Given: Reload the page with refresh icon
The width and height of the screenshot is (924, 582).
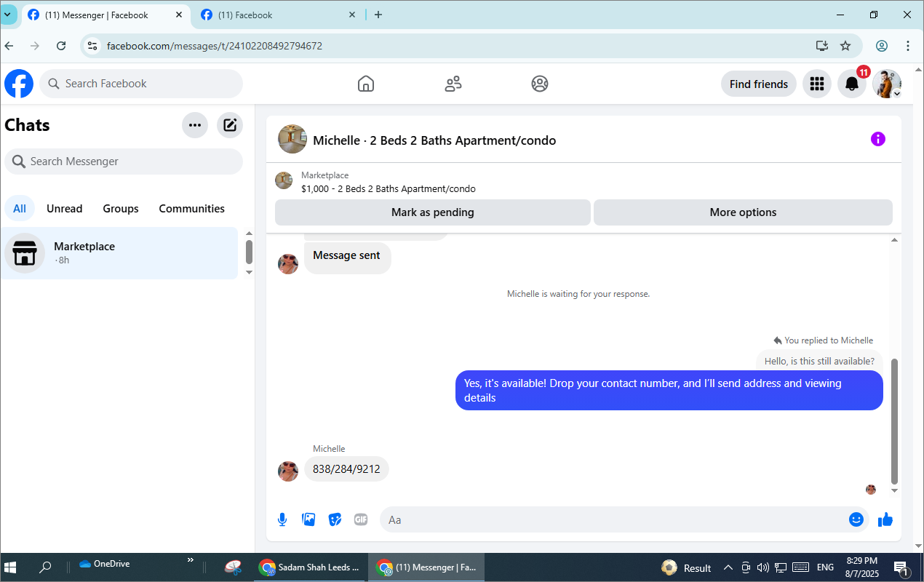Looking at the screenshot, I should 61,46.
